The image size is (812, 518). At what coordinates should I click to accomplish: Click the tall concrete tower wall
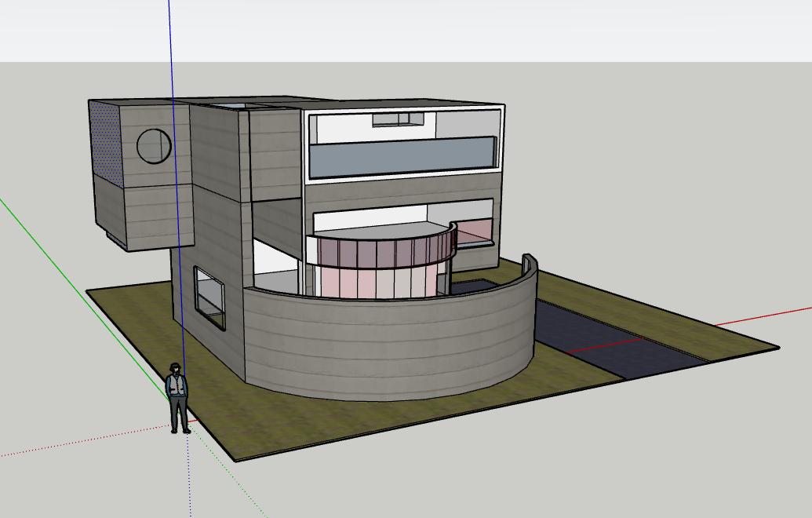(x=221, y=188)
